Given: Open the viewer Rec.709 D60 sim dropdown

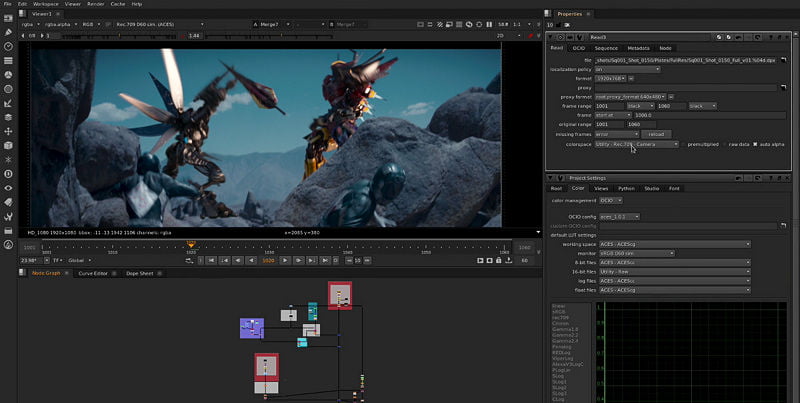Looking at the screenshot, I should point(160,24).
